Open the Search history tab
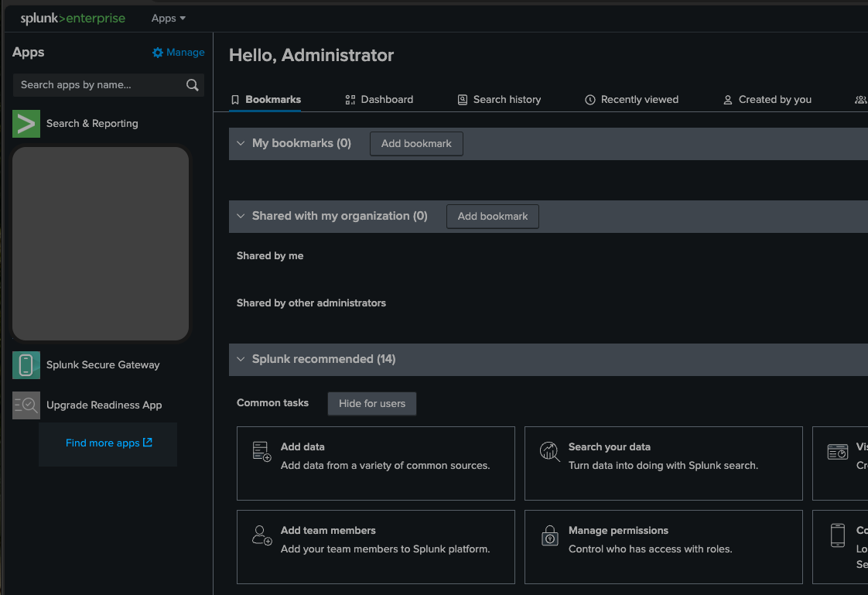Viewport: 868px width, 595px height. tap(499, 100)
